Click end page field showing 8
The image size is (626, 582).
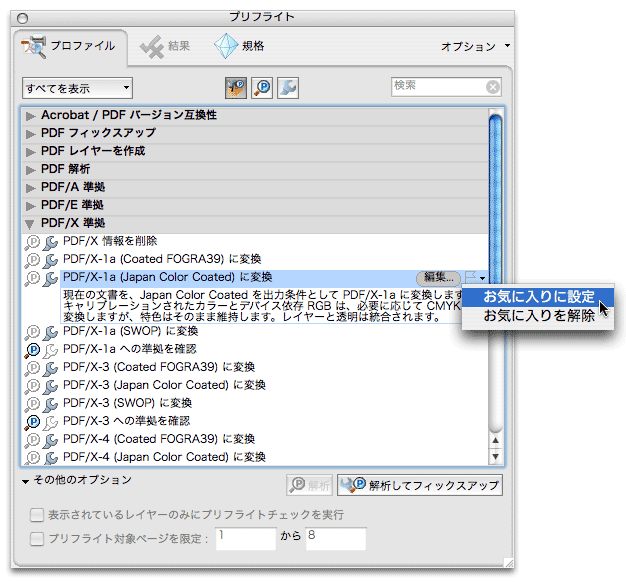(x=336, y=539)
